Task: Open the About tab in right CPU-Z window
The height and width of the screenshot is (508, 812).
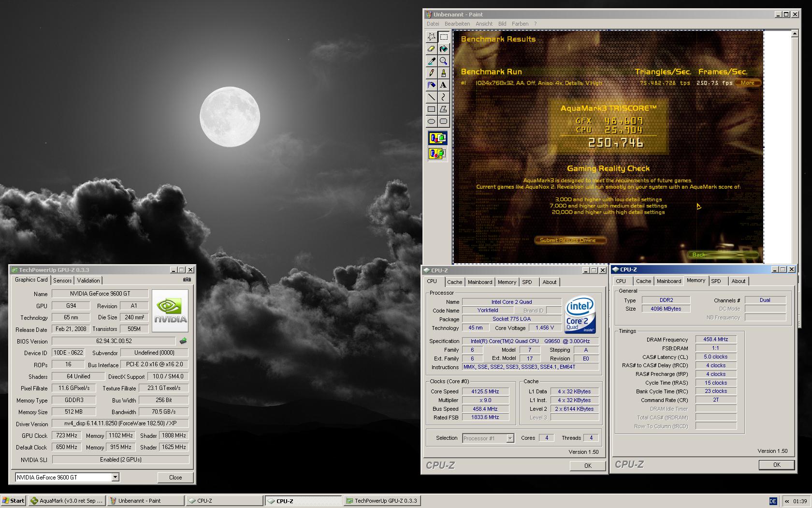Action: coord(739,281)
